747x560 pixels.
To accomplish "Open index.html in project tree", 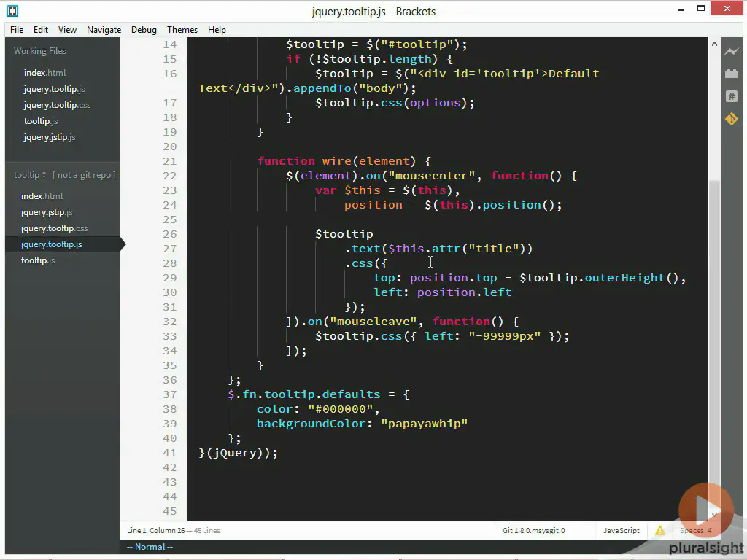I will tap(42, 196).
